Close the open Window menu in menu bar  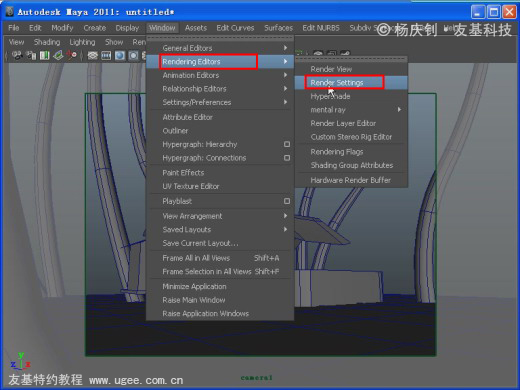click(x=162, y=28)
